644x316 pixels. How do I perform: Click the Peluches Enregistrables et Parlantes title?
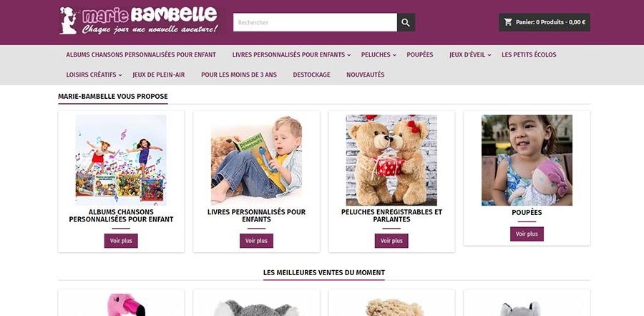pyautogui.click(x=391, y=216)
